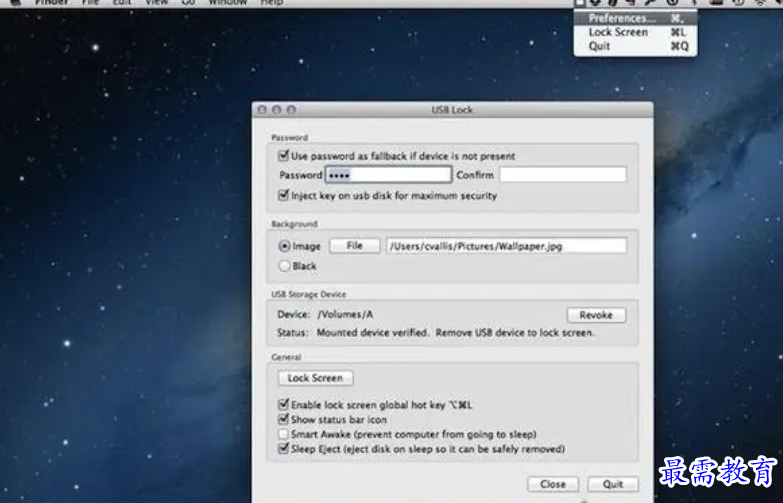Click the Close button at the bottom
783x503 pixels.
point(553,484)
